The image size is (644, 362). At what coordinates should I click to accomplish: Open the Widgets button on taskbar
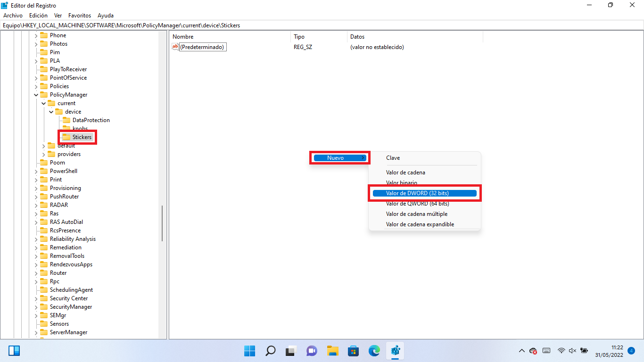[x=14, y=351]
